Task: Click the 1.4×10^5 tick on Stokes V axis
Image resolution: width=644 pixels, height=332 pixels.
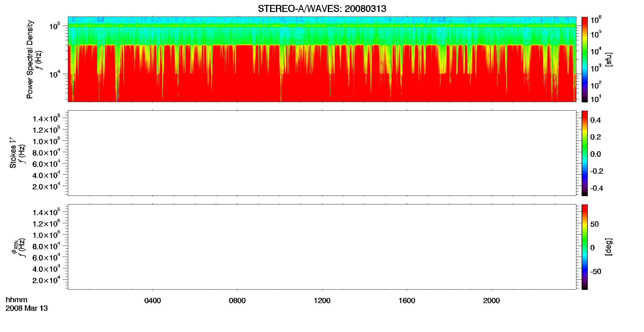Action: pos(46,118)
